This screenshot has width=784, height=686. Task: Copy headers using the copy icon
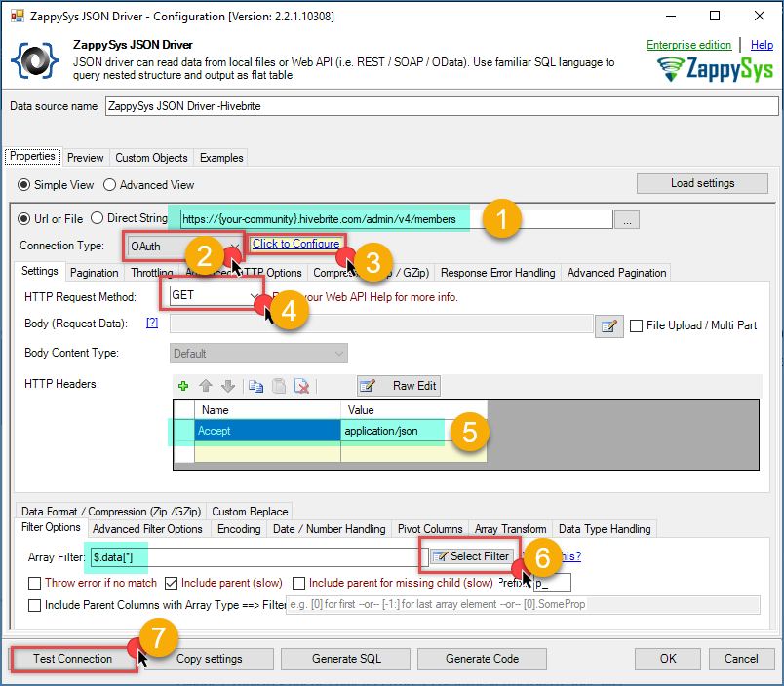pyautogui.click(x=256, y=386)
